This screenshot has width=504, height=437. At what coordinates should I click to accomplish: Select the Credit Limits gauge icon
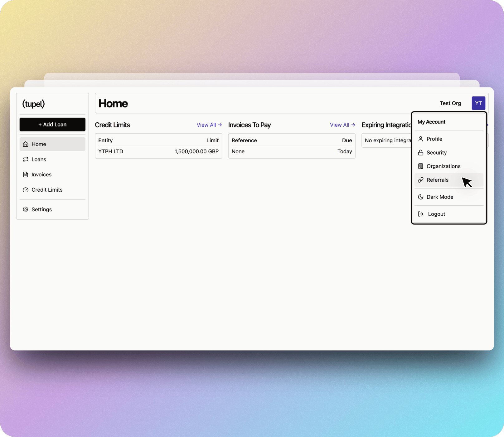click(x=26, y=189)
